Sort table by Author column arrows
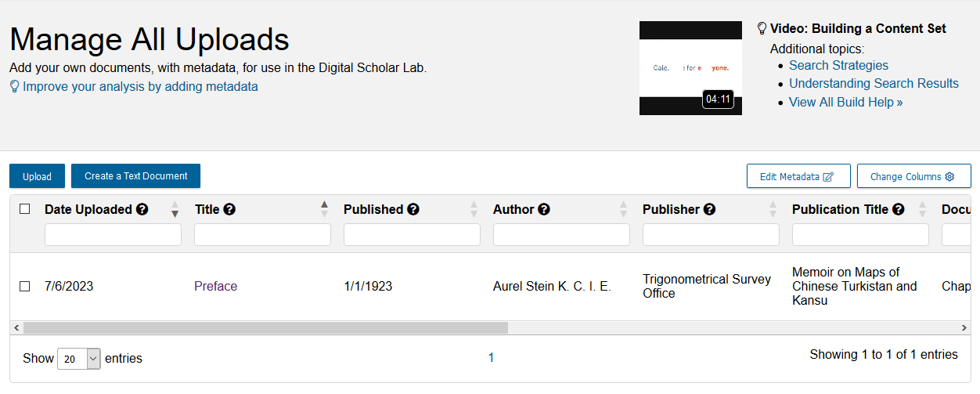This screenshot has height=394, width=980. [623, 209]
